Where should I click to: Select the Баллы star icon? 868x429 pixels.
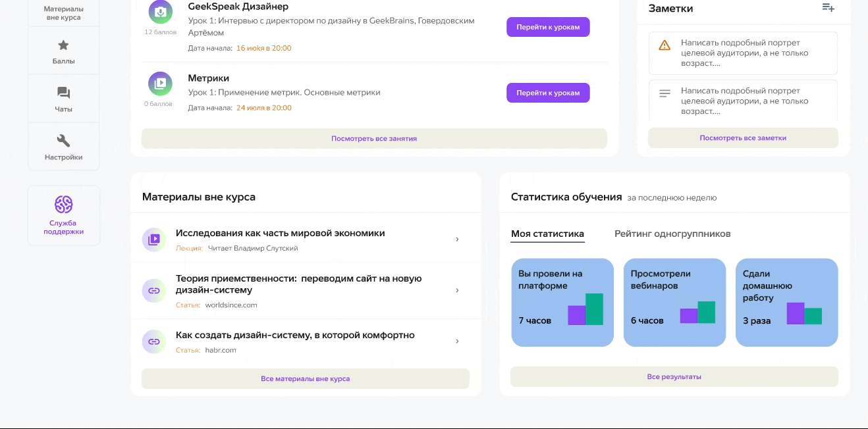[x=63, y=44]
